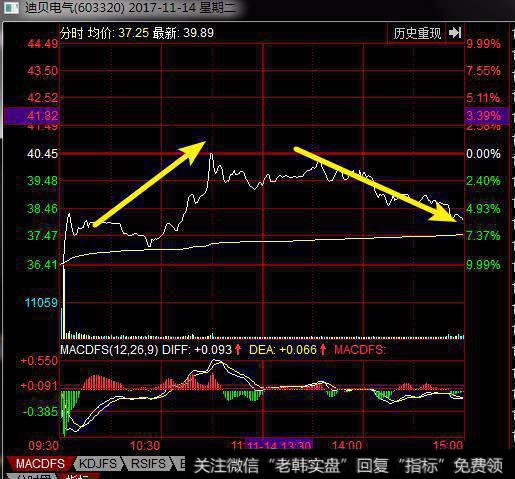Image resolution: width=515 pixels, height=479 pixels.
Task: Click the 5.11% percent axis label
Action: coord(483,98)
